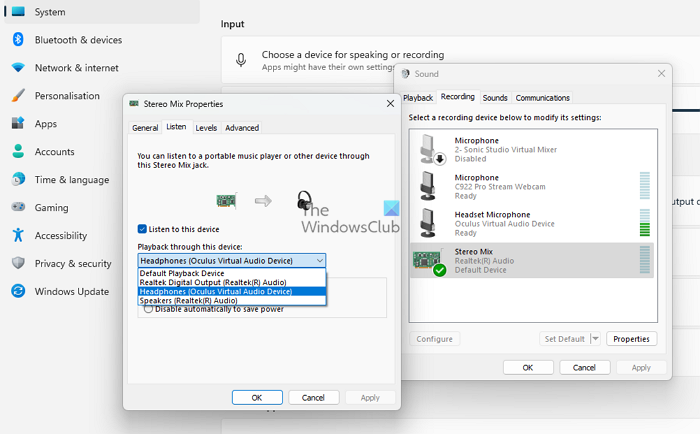Click the C922 webcam microphone level meter
Viewport: 700px width, 434px height.
tap(645, 185)
